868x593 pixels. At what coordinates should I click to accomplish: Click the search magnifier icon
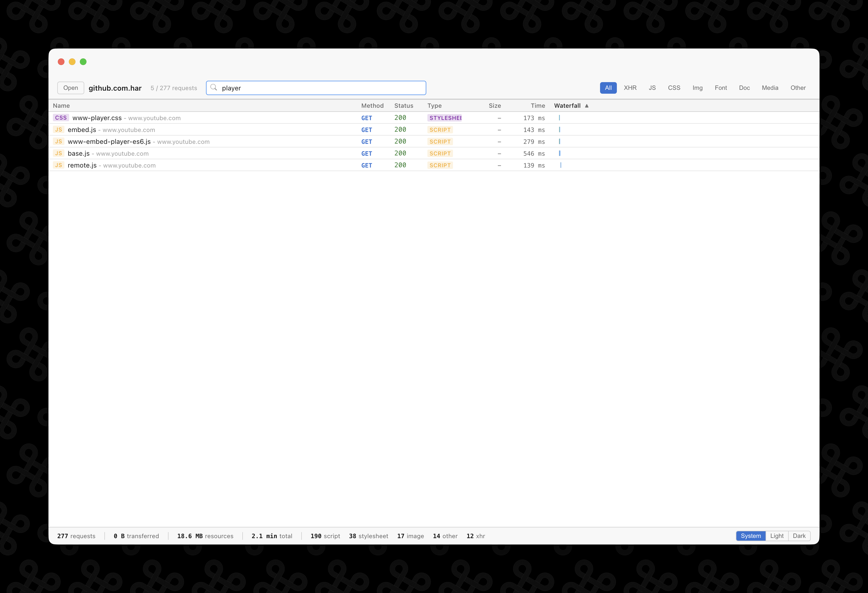point(214,87)
